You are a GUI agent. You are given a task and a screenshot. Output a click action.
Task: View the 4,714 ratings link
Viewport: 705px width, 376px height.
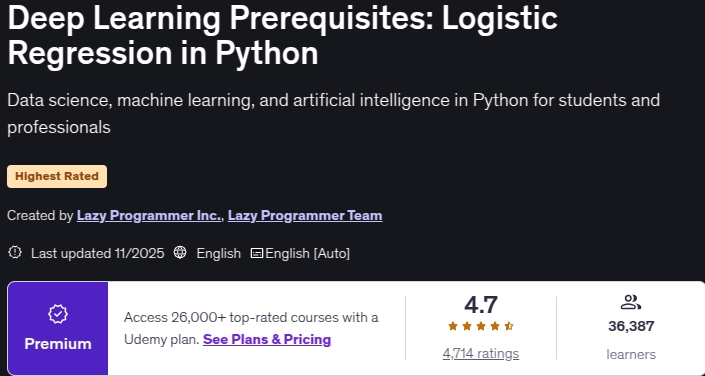(481, 354)
